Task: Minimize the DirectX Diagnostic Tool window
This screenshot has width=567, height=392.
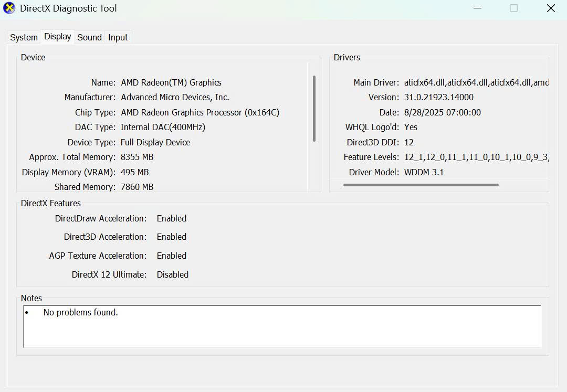Action: (x=477, y=8)
